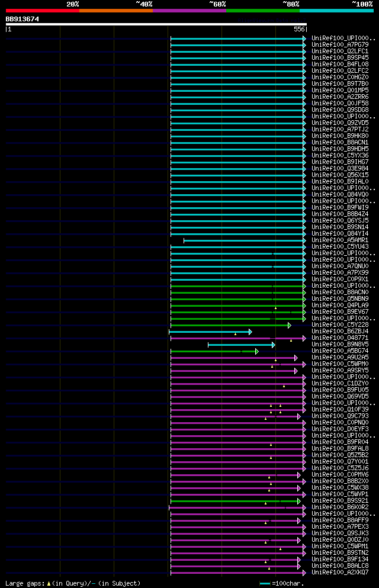
Task: Click the arrowhead ending the A5BG74 green bar
Action: [257, 351]
